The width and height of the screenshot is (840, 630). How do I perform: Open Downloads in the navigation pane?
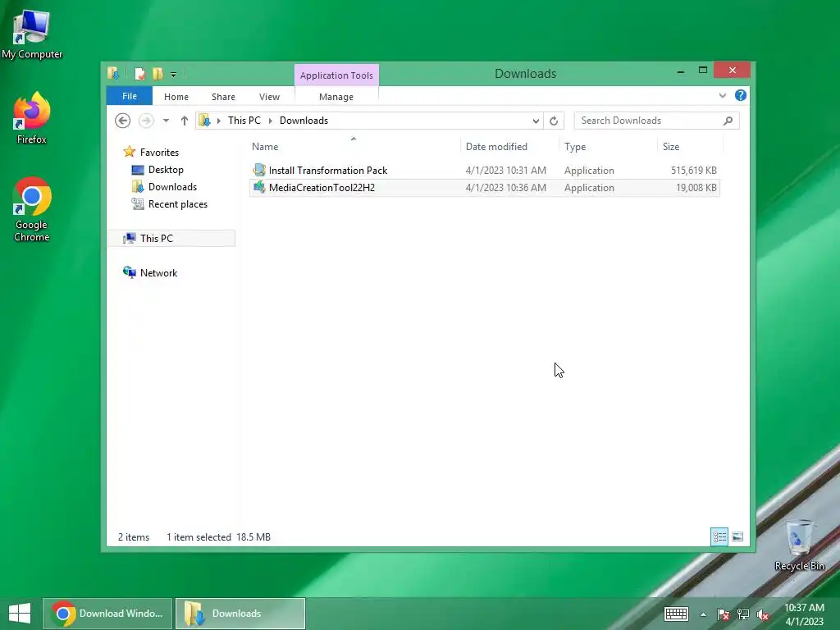[172, 187]
